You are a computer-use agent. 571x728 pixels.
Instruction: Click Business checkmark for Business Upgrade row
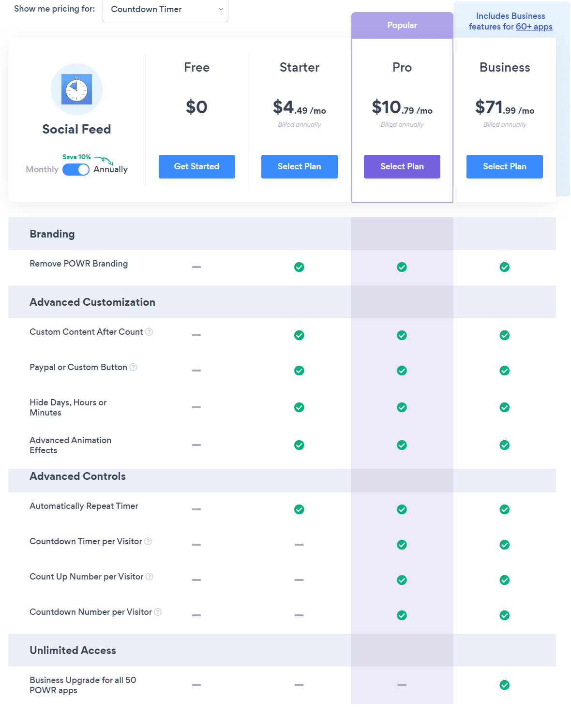click(504, 685)
